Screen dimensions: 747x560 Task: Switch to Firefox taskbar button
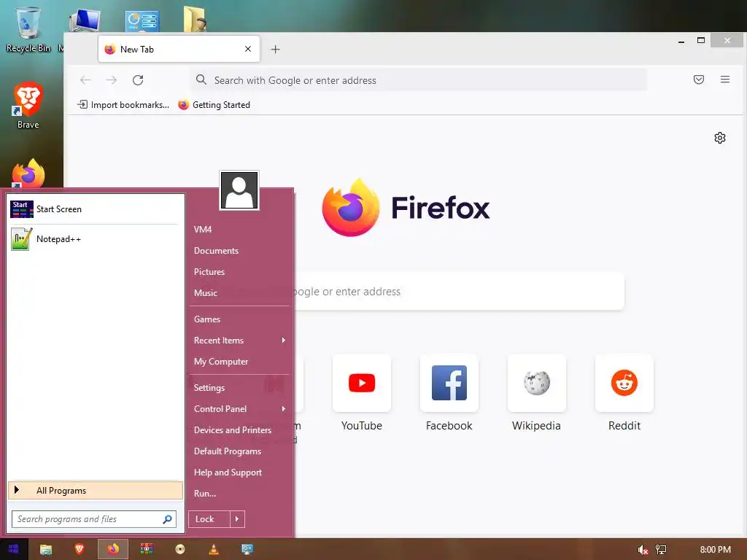click(113, 550)
